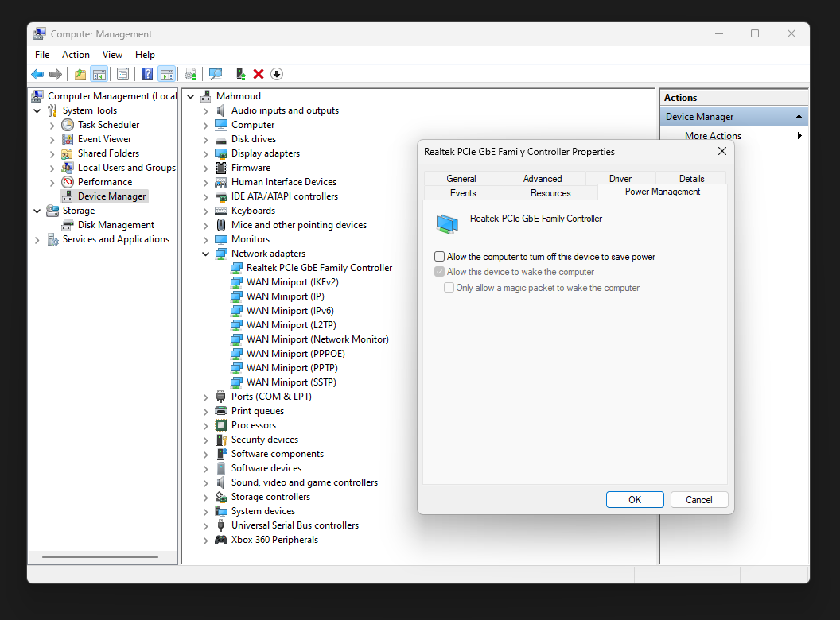Open the Help menu
This screenshot has height=620, width=840.
tap(145, 55)
